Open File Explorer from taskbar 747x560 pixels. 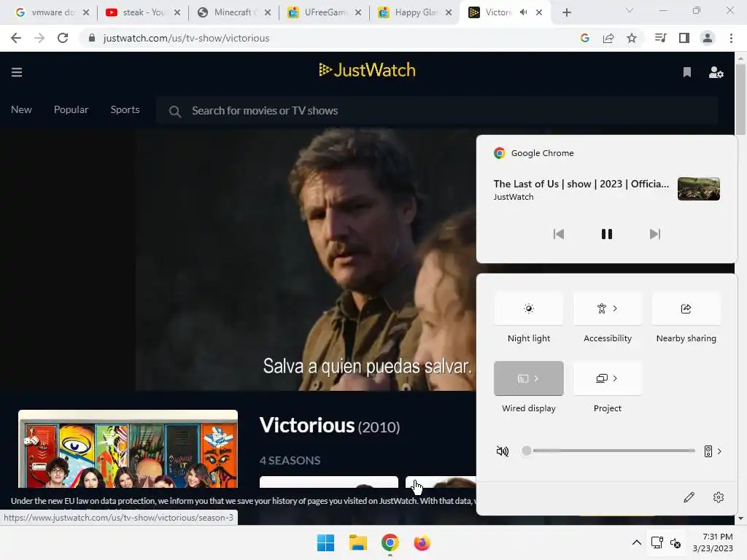coord(357,542)
